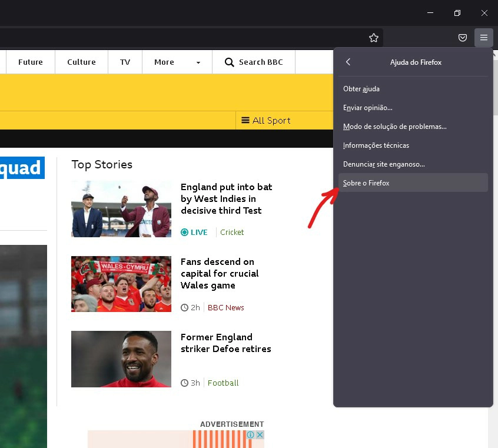Click the Top Stories heading

pyautogui.click(x=102, y=165)
